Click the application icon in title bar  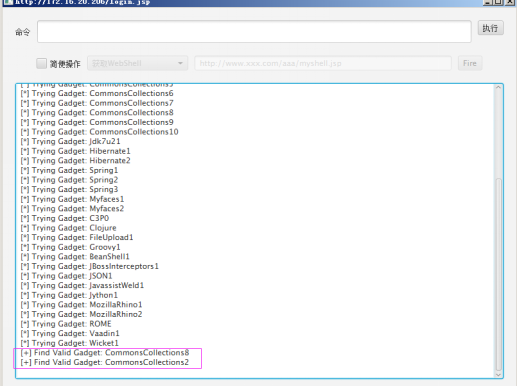(7, 2)
